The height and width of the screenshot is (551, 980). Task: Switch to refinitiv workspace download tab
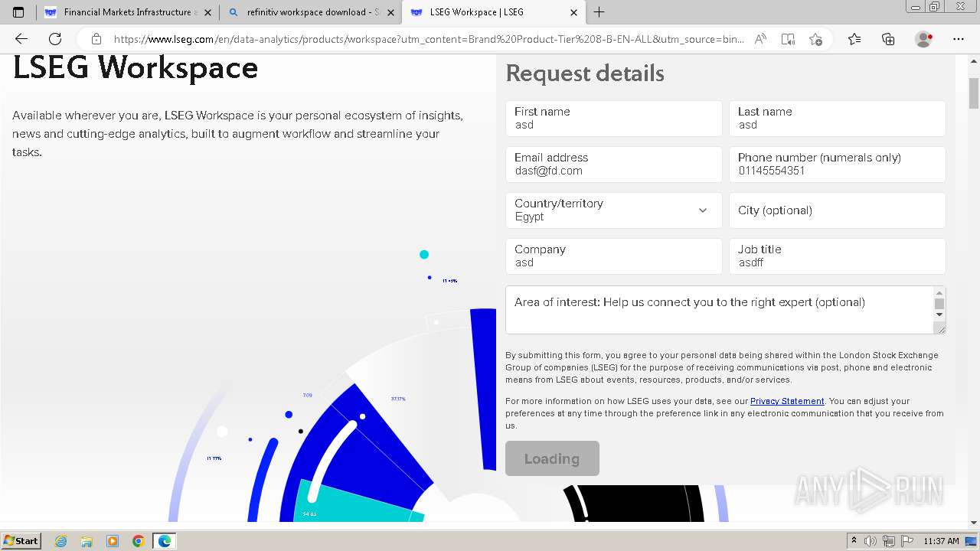pos(310,12)
